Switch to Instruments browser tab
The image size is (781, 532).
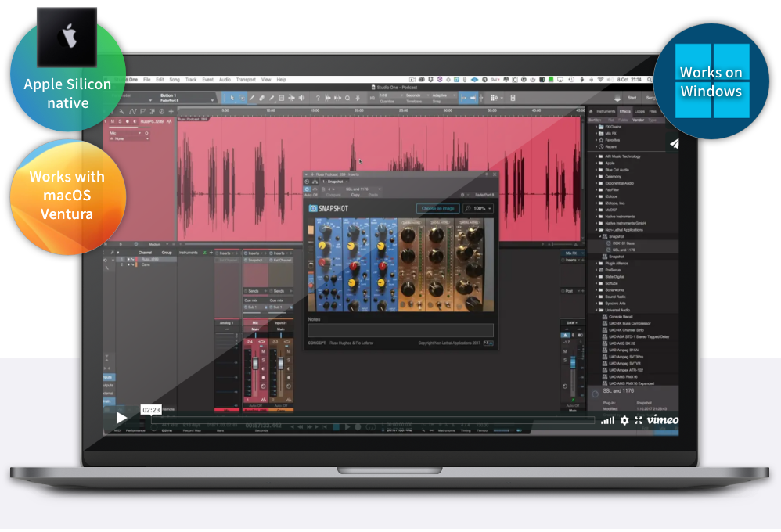[x=606, y=112]
